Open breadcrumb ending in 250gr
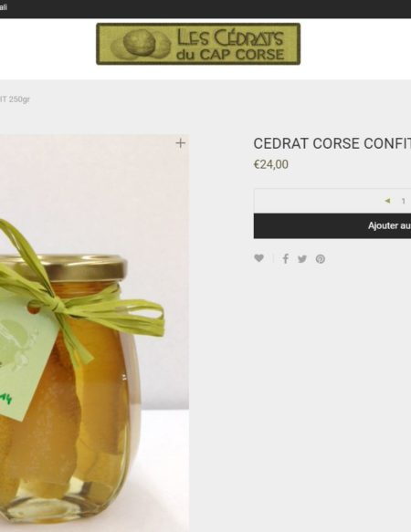411x532 pixels. (15, 99)
